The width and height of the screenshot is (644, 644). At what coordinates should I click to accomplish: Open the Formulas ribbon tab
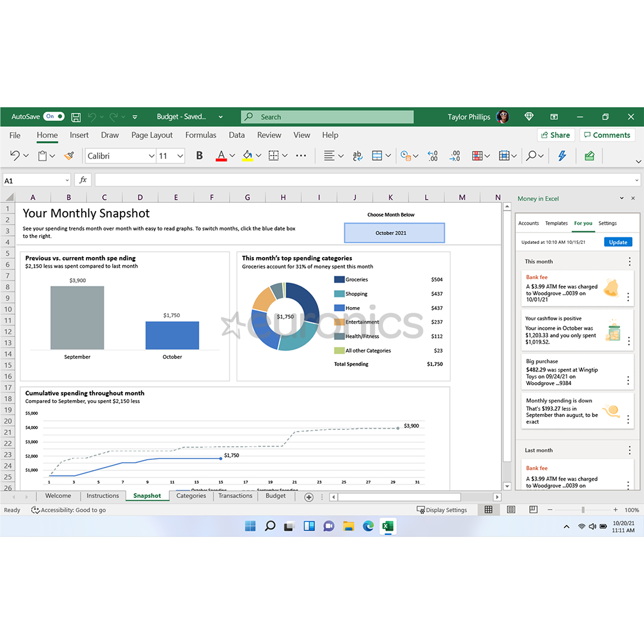pyautogui.click(x=201, y=135)
